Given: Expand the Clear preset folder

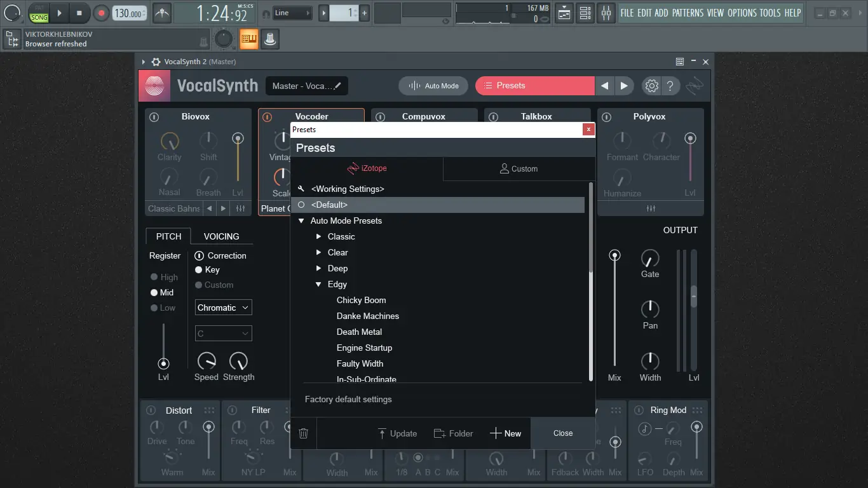Looking at the screenshot, I should 319,252.
